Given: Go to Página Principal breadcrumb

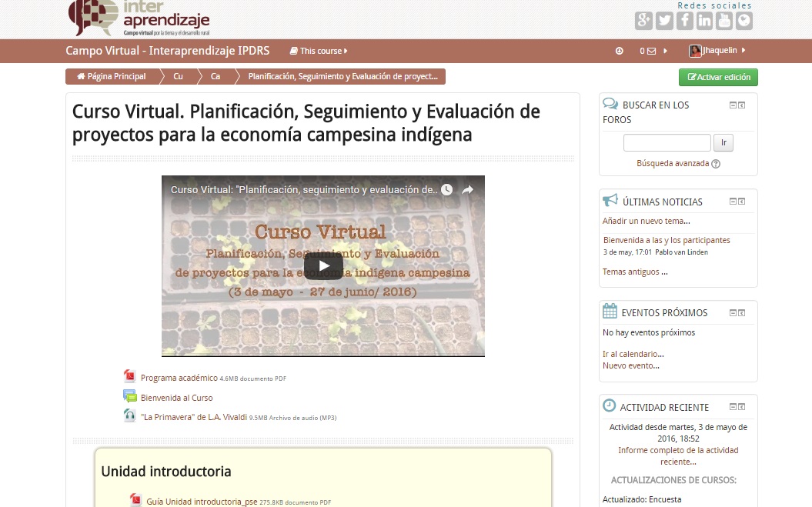Looking at the screenshot, I should click(112, 77).
